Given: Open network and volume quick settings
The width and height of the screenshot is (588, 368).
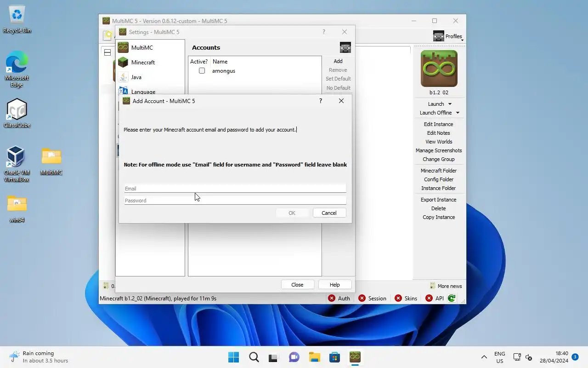Looking at the screenshot, I should tap(522, 357).
